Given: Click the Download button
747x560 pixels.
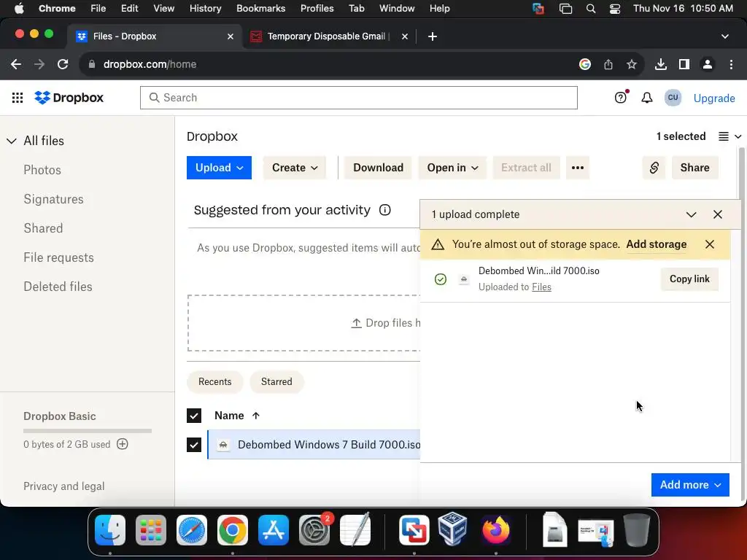Looking at the screenshot, I should pos(379,168).
